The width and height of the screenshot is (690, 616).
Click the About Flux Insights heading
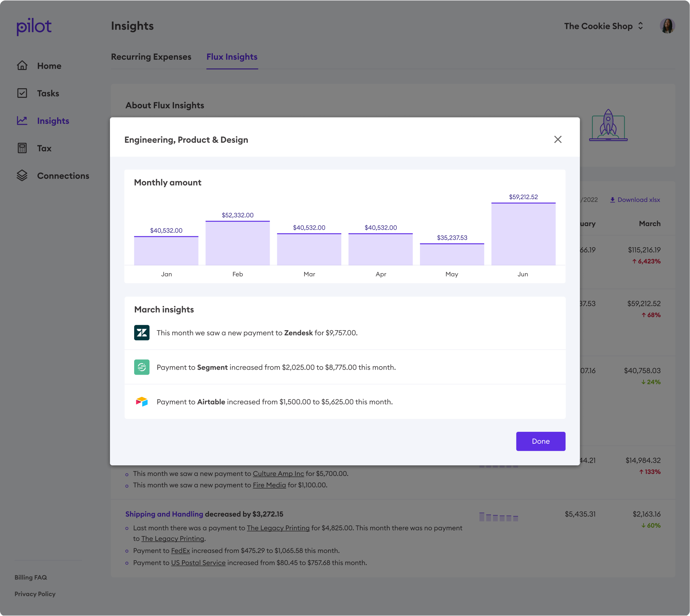165,105
